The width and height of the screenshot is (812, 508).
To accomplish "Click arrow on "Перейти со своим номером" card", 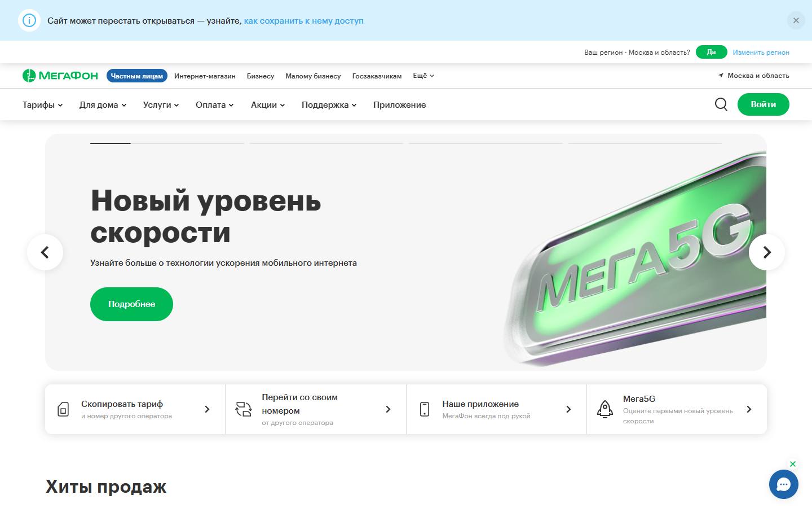I will (388, 409).
